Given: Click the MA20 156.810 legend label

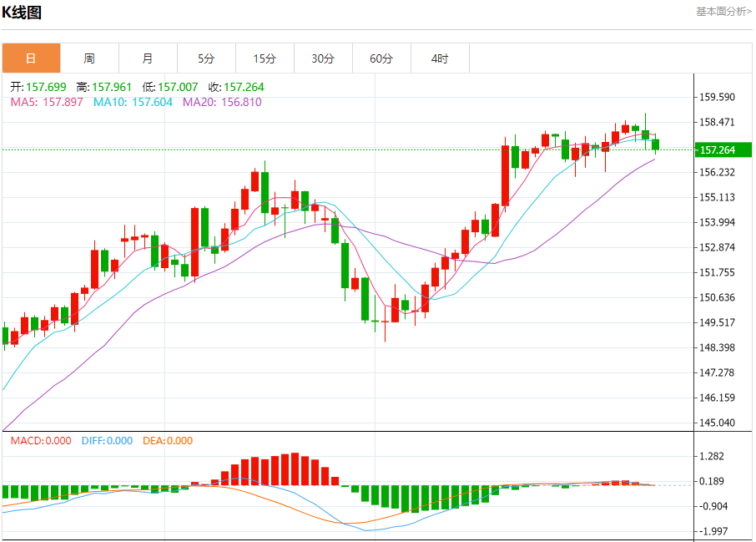Looking at the screenshot, I should (x=222, y=102).
